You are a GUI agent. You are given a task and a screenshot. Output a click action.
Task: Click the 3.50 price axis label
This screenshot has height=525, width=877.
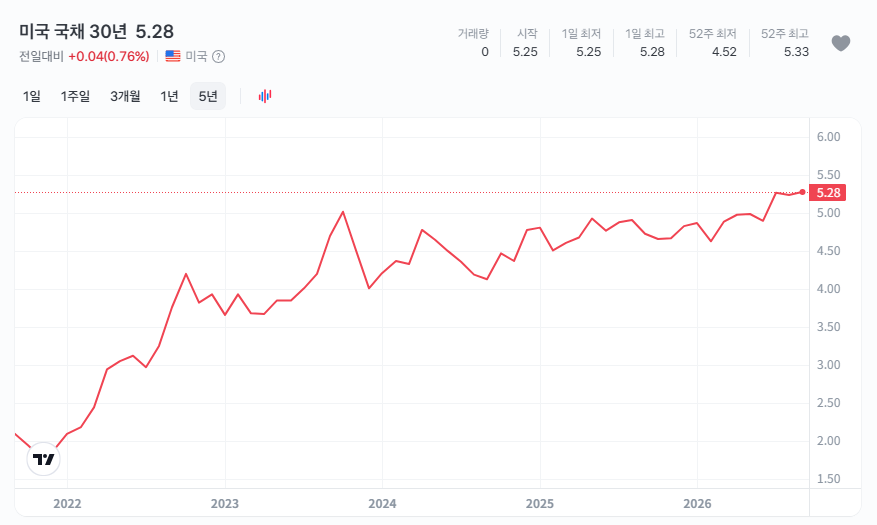(x=828, y=327)
